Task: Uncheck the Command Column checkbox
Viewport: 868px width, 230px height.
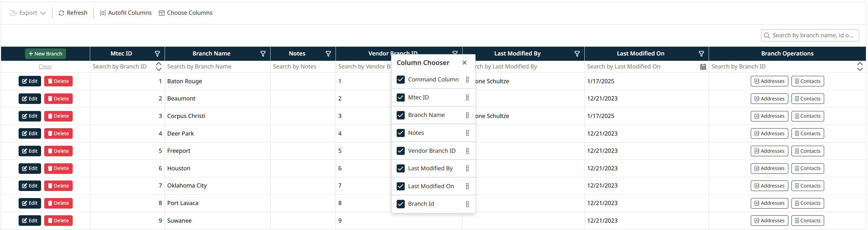Action: pos(400,80)
